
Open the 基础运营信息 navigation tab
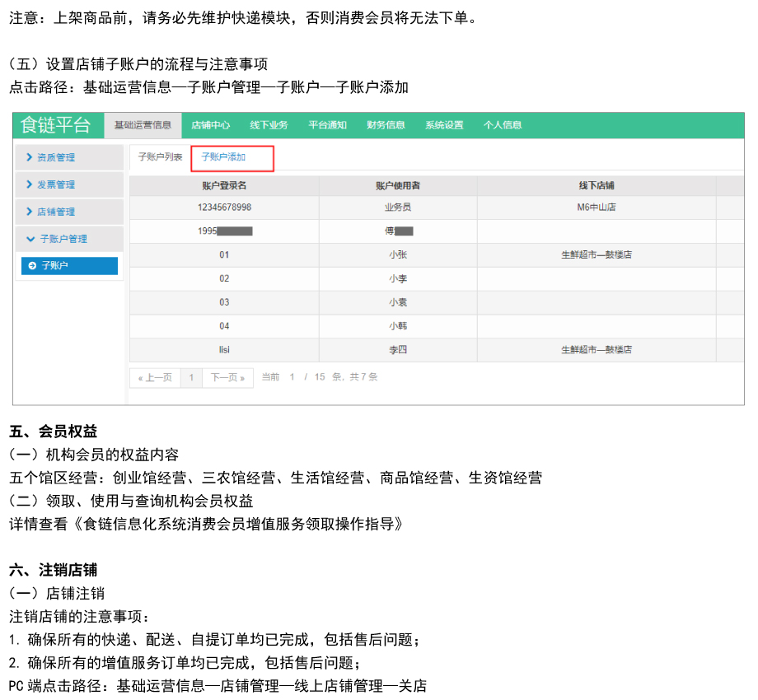[x=143, y=125]
